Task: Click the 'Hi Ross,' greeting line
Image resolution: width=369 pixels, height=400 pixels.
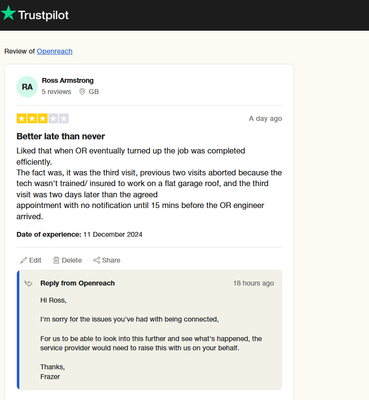Action: pyautogui.click(x=53, y=300)
